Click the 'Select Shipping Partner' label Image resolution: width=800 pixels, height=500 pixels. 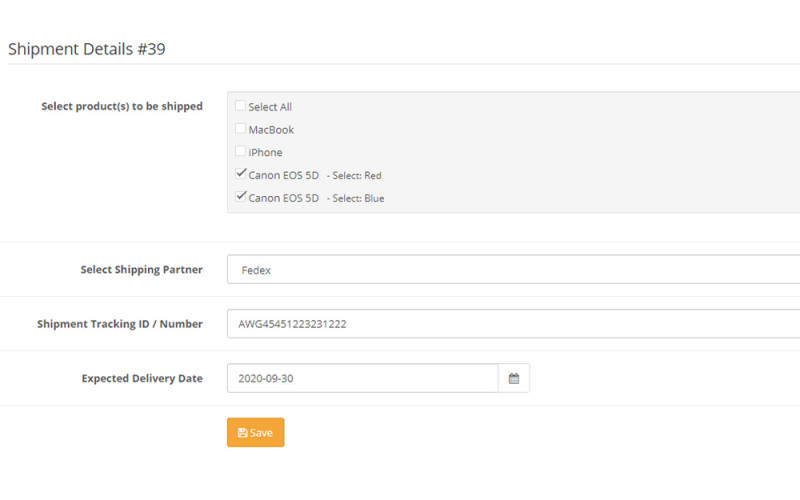[x=141, y=270]
